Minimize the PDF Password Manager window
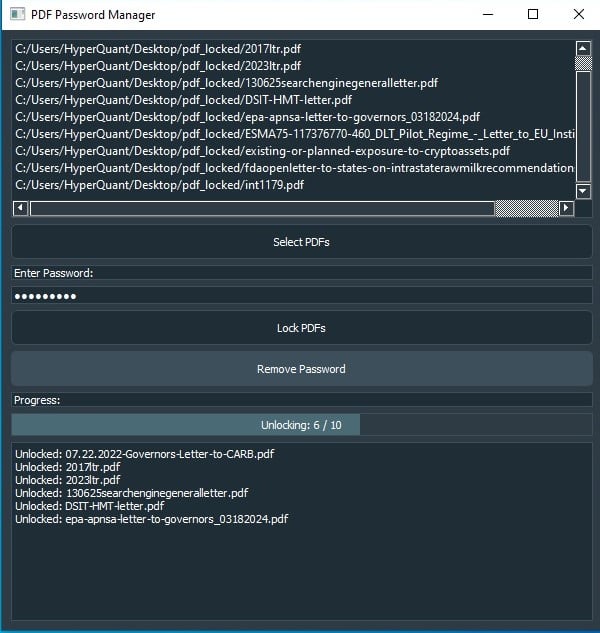 [x=487, y=15]
